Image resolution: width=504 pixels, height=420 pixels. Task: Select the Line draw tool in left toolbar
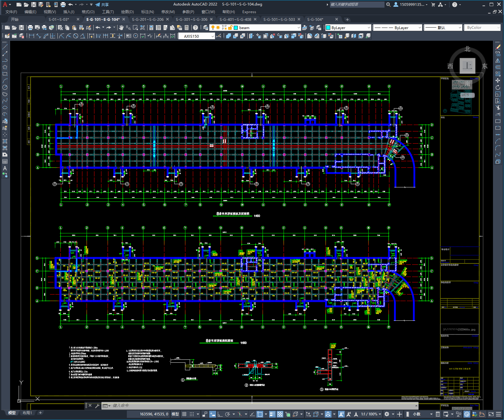pyautogui.click(x=5, y=47)
